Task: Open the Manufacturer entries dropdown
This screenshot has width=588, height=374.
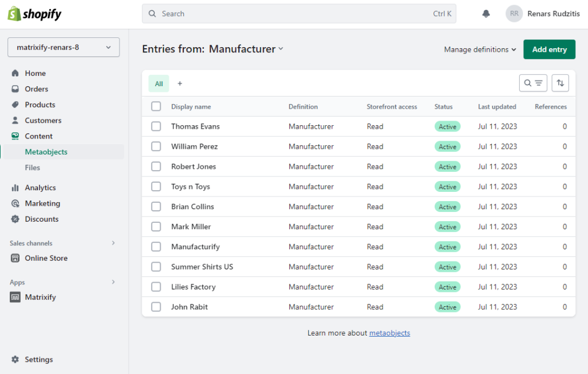Action: (x=246, y=49)
